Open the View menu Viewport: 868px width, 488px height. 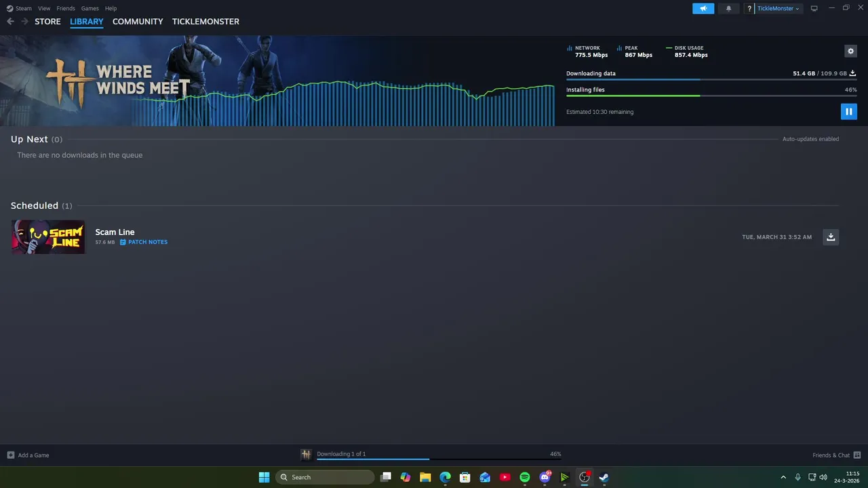pyautogui.click(x=44, y=8)
